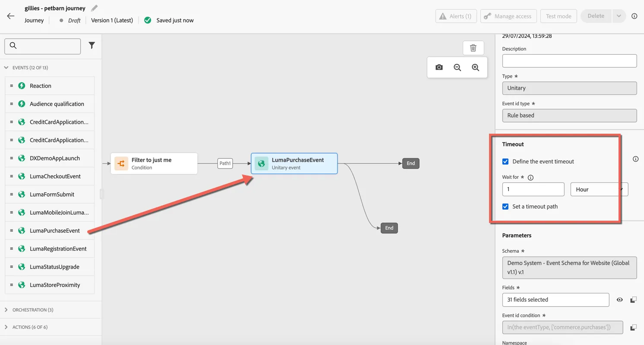Select LumaFormSubmit in events list
This screenshot has width=644, height=345.
click(x=50, y=194)
